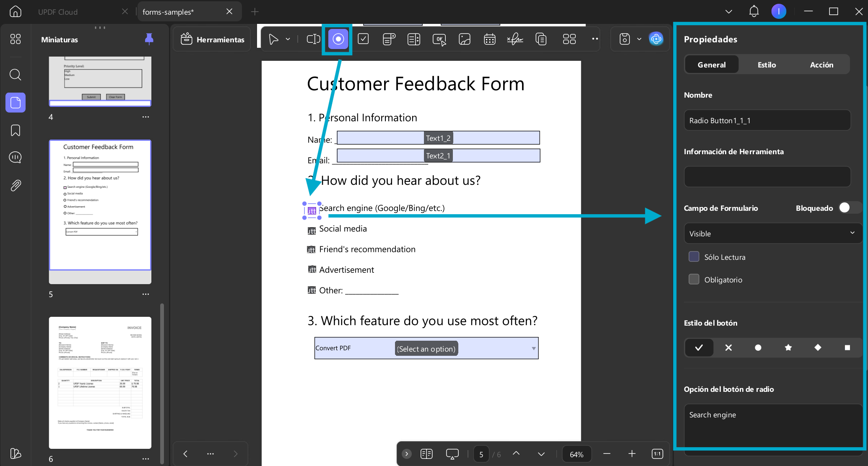Select the checkbox form tool
Screen dimensions: 868x466
tap(363, 39)
